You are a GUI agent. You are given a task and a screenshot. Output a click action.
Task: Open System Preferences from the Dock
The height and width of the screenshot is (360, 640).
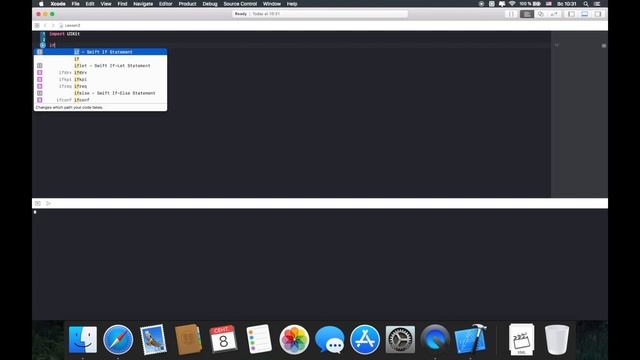tap(400, 339)
